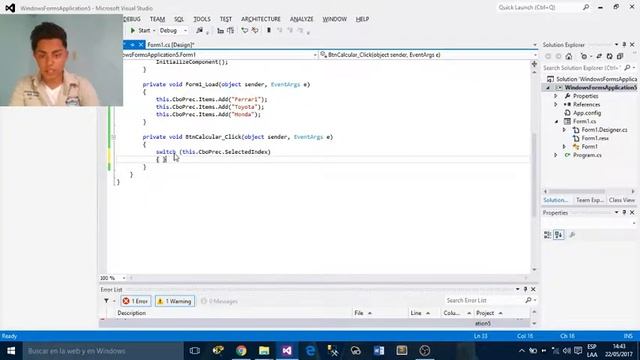Open the WINDOW menu
The image size is (640, 360).
click(334, 19)
